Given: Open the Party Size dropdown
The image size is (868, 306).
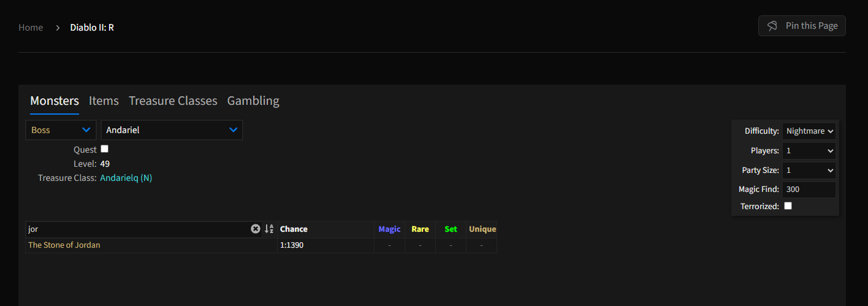Looking at the screenshot, I should 809,170.
